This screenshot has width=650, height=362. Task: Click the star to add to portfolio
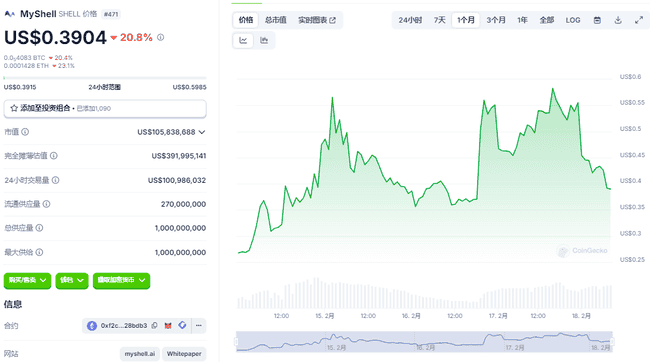click(14, 108)
